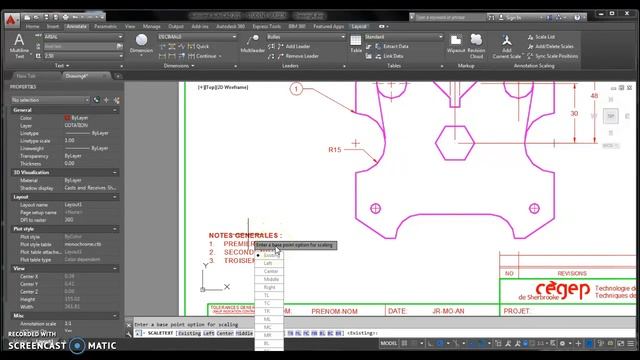The width and height of the screenshot is (640, 360).
Task: Toggle ortho mode in status bar
Action: pos(430,344)
